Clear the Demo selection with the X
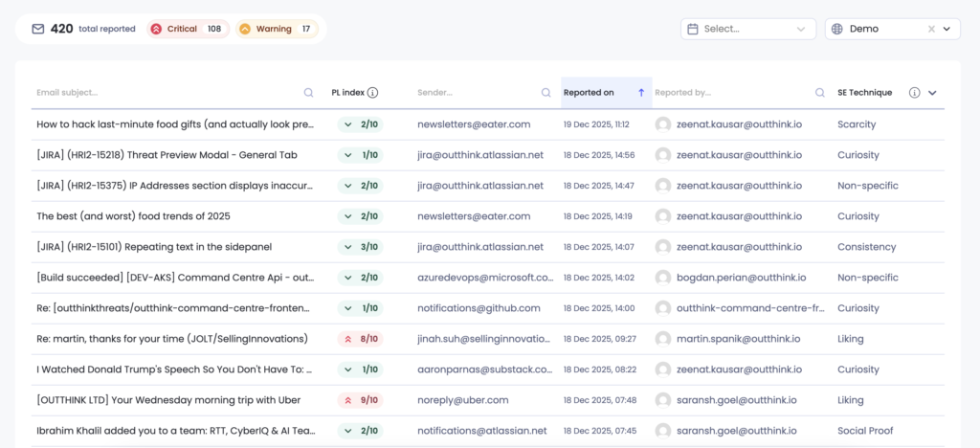 (x=931, y=29)
